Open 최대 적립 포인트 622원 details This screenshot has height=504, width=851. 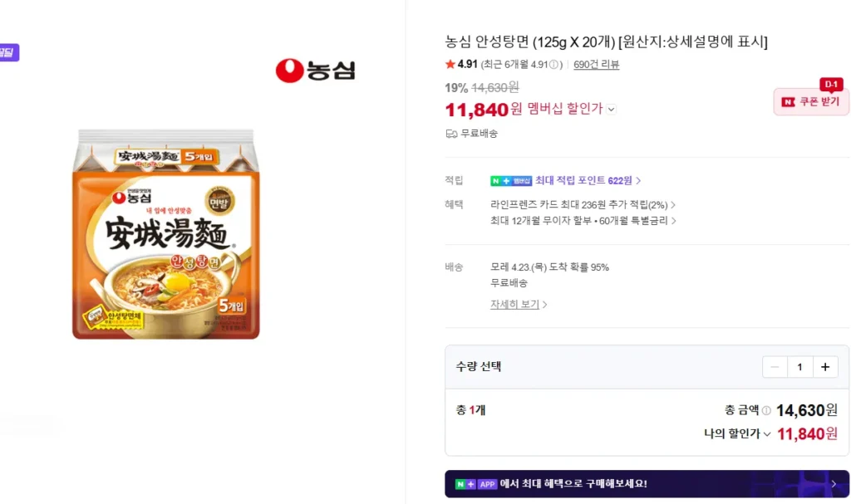(588, 181)
